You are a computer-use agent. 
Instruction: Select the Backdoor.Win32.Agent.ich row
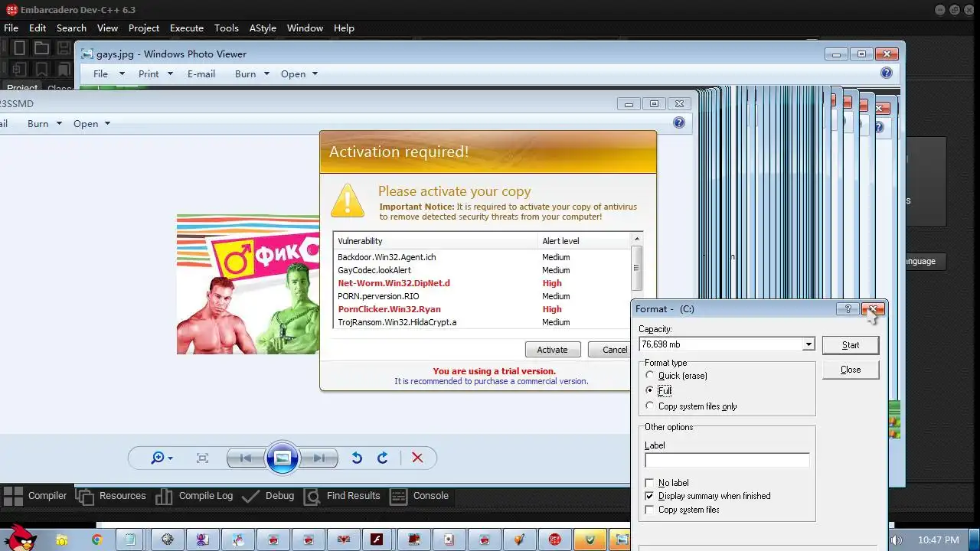pyautogui.click(x=482, y=257)
